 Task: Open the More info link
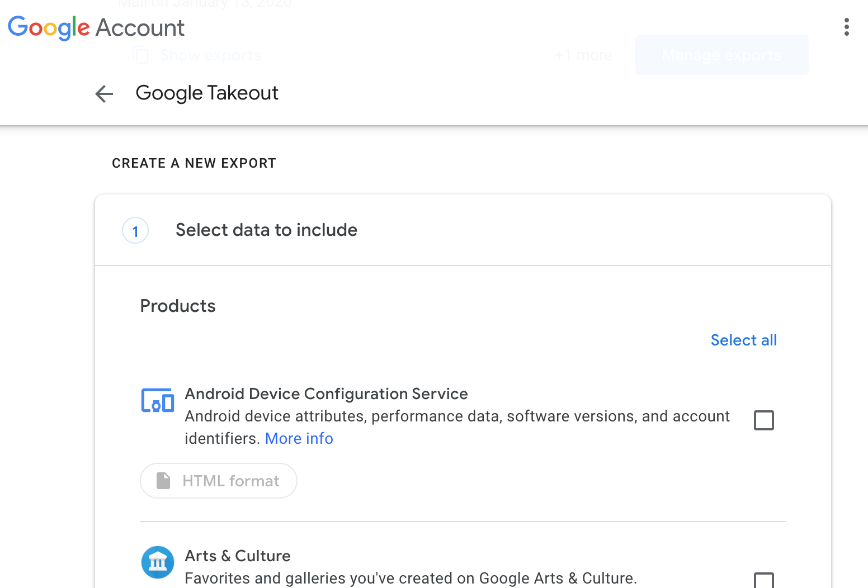299,439
